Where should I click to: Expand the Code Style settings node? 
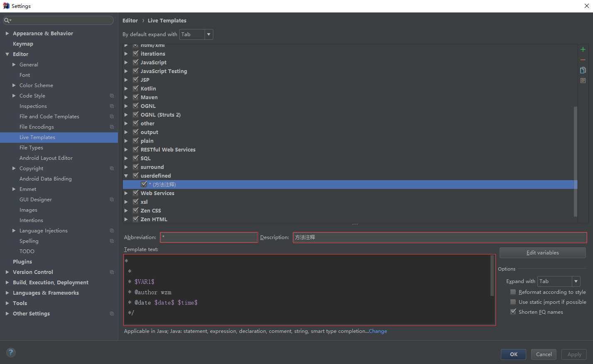point(14,96)
